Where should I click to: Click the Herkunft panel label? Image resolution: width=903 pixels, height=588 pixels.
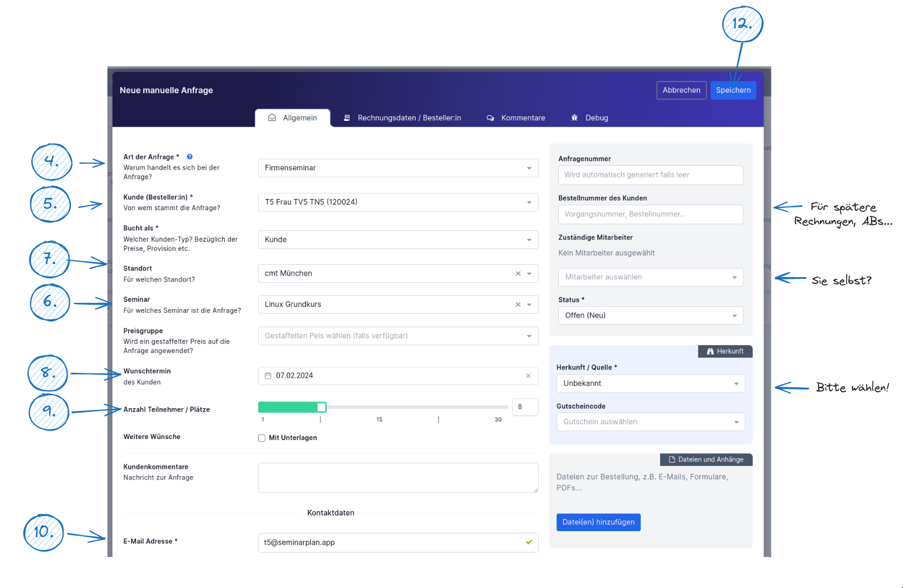point(725,351)
